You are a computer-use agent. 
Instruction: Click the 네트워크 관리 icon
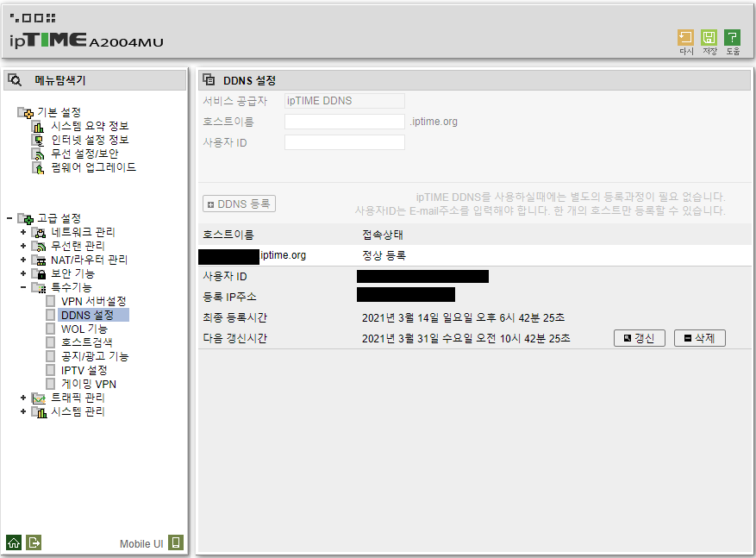[x=39, y=233]
